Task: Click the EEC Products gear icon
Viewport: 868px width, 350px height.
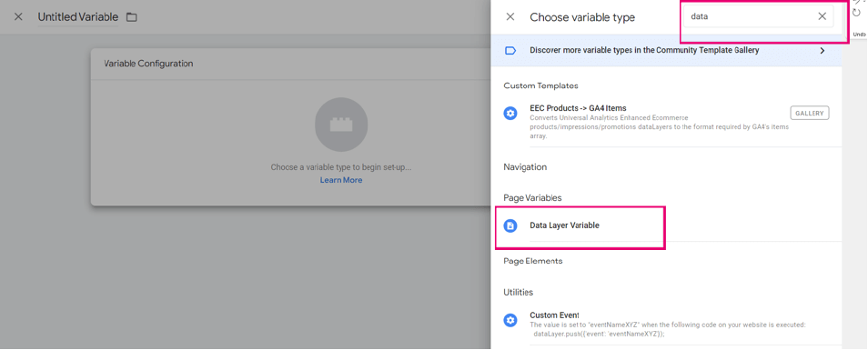Action: click(x=510, y=114)
